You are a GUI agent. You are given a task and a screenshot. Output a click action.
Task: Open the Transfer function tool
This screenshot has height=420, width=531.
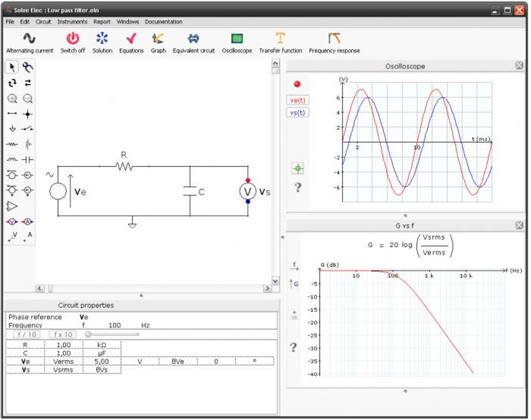(281, 38)
